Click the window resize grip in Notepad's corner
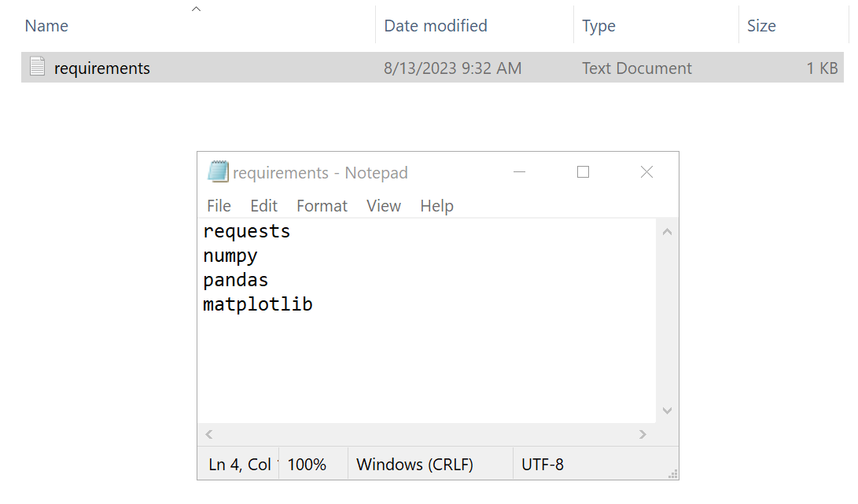This screenshot has height=504, width=858. [x=673, y=473]
